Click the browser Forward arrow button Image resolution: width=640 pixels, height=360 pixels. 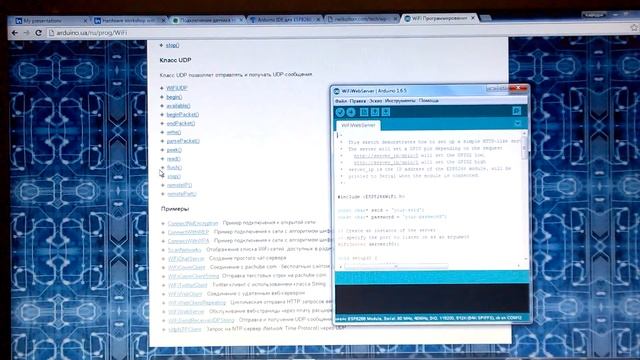click(27, 33)
